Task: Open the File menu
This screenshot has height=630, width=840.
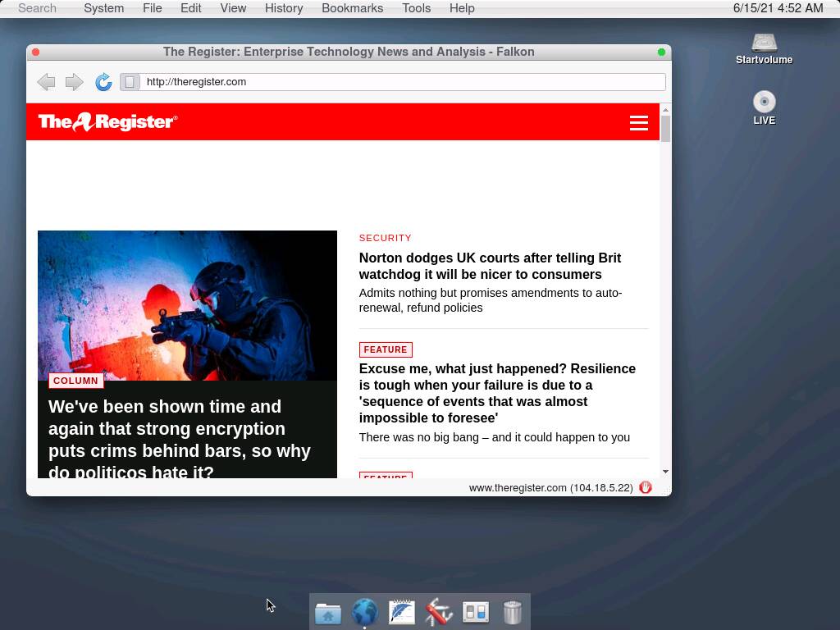Action: pos(152,8)
